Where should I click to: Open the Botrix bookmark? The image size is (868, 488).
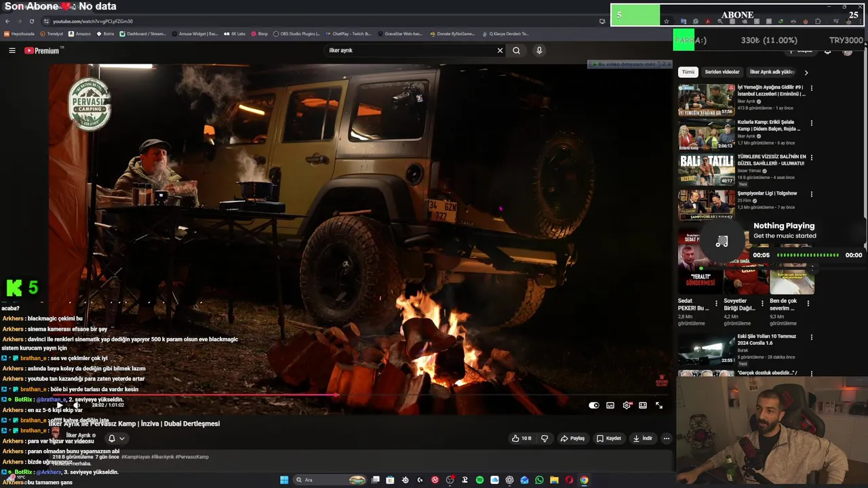coord(106,33)
